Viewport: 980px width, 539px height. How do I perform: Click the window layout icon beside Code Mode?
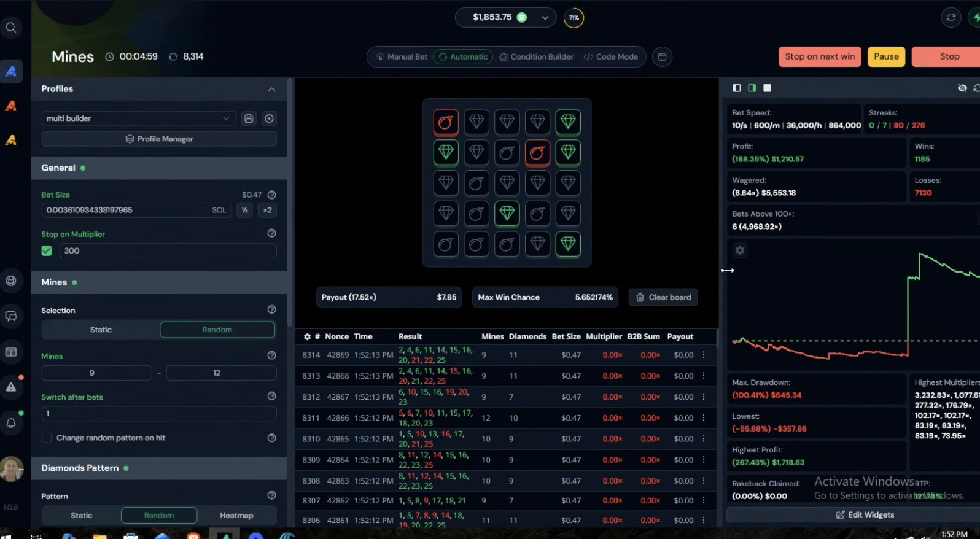[662, 56]
